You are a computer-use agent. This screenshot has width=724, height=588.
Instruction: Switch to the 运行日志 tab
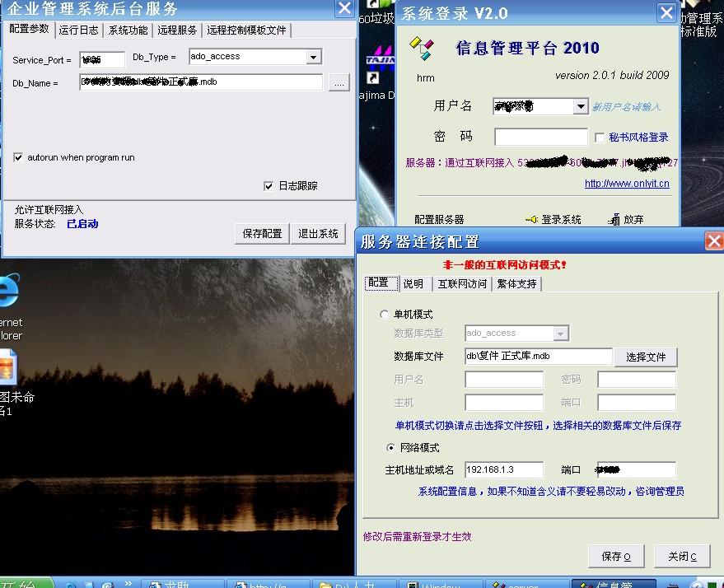(78, 30)
